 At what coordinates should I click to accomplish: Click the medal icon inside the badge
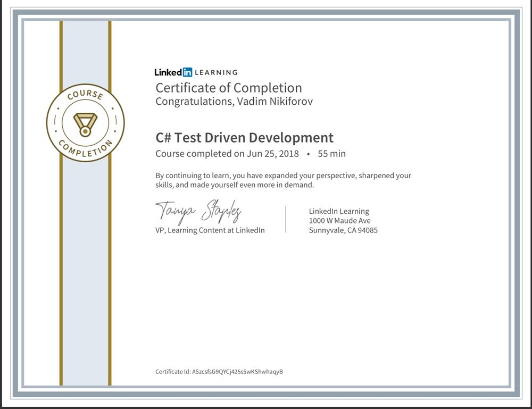coord(85,124)
